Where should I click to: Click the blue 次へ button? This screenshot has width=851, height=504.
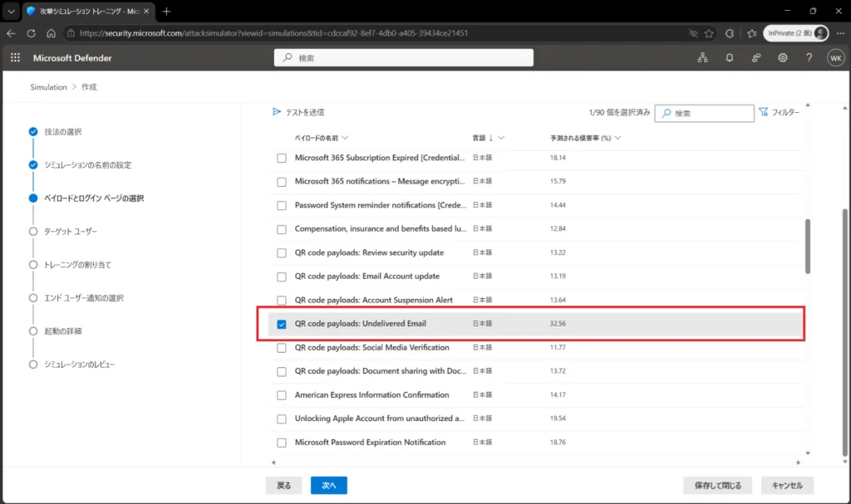coord(329,486)
